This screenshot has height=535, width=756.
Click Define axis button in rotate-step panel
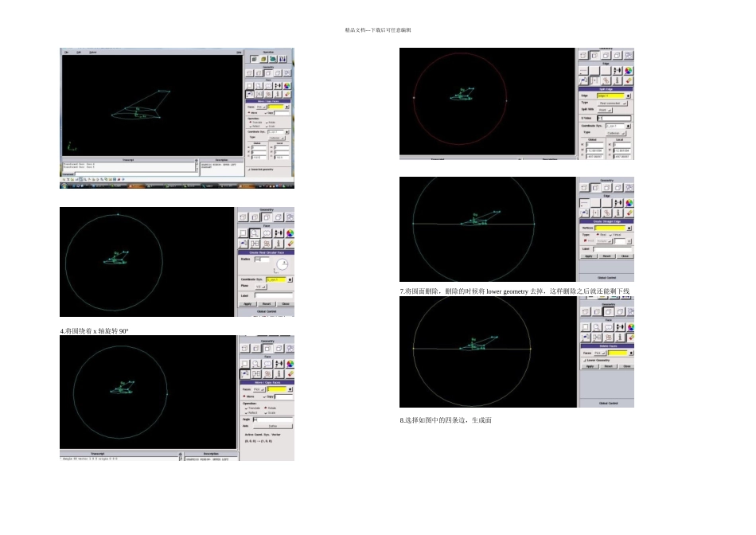273,426
